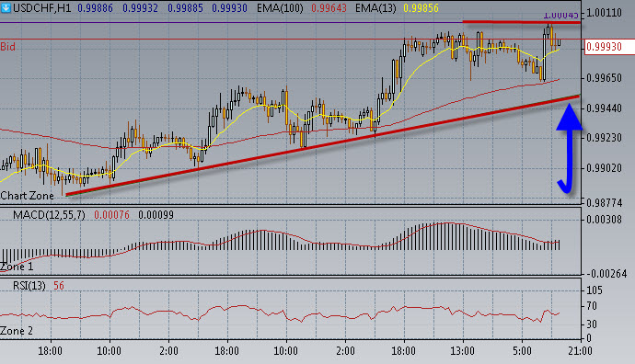Select the EMA(100) indicator label
Viewport: 635px width, 364px height.
[280, 7]
